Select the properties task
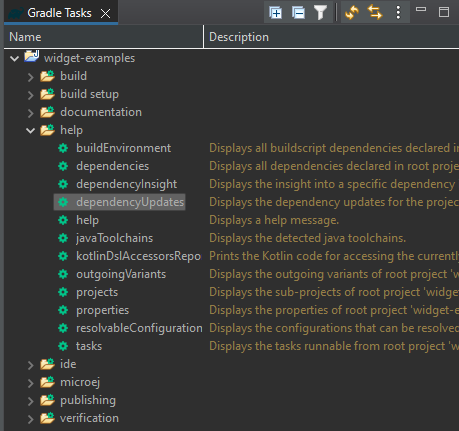Viewport: 459px width, 431px height. 102,310
